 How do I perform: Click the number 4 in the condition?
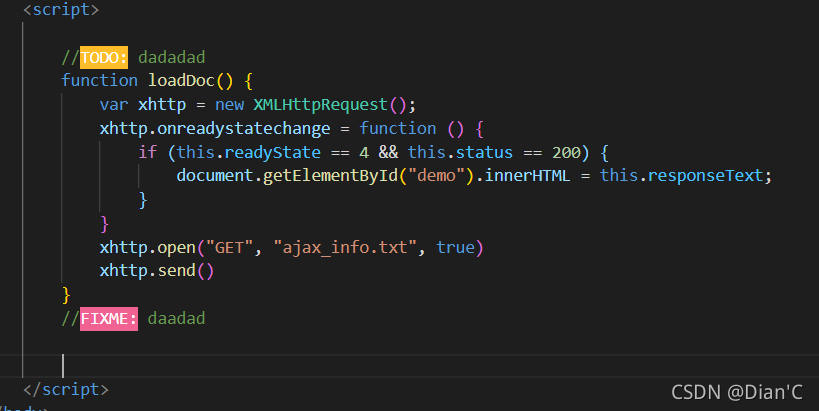point(364,152)
